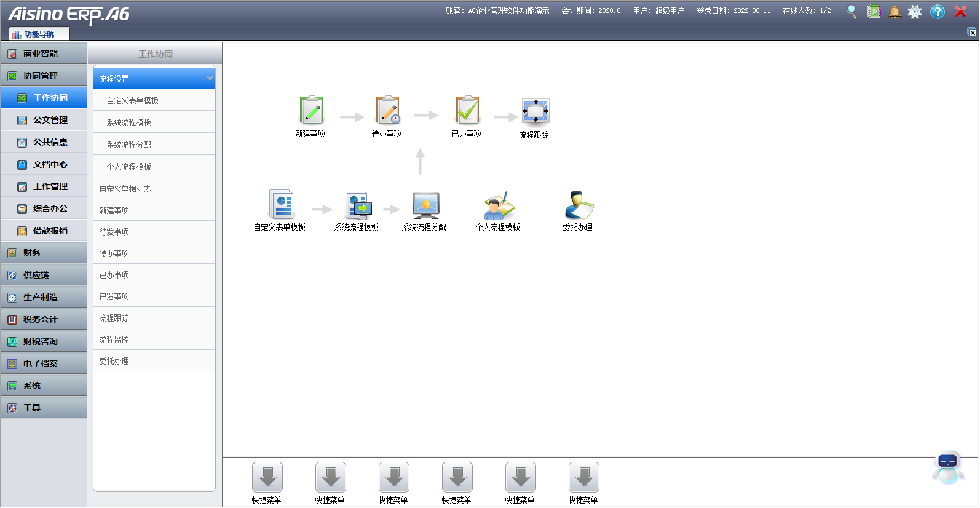Click the 待办事项 clipboard icon
Viewport: 980px width, 508px height.
point(387,111)
